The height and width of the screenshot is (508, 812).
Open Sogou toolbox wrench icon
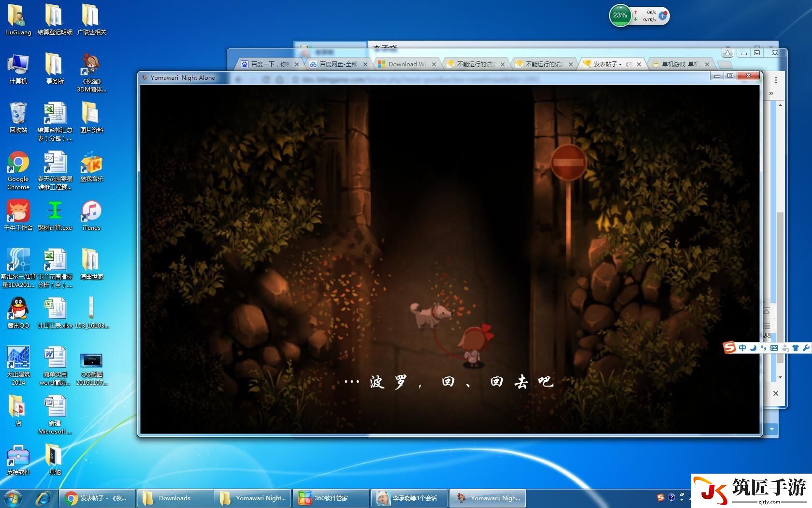(805, 347)
